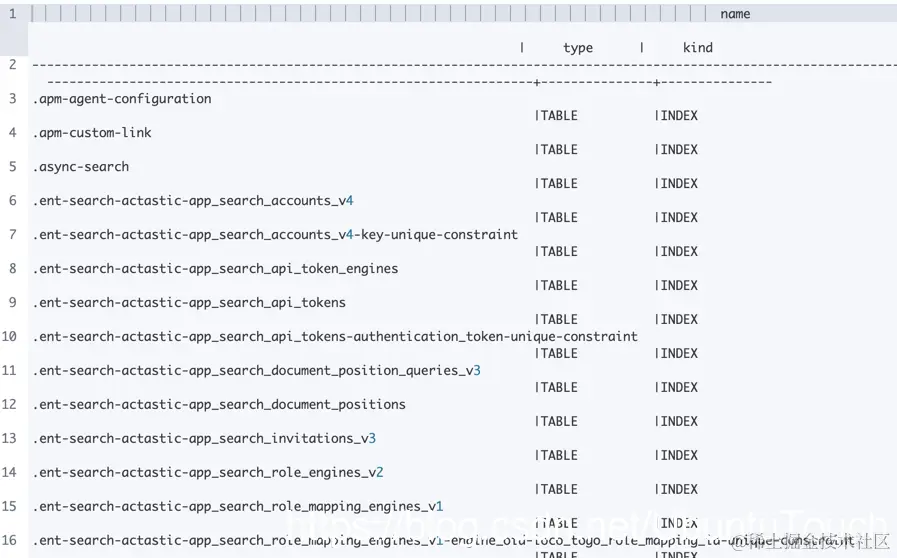Click TABLE value for app_search_api_token_engines row

point(559,286)
